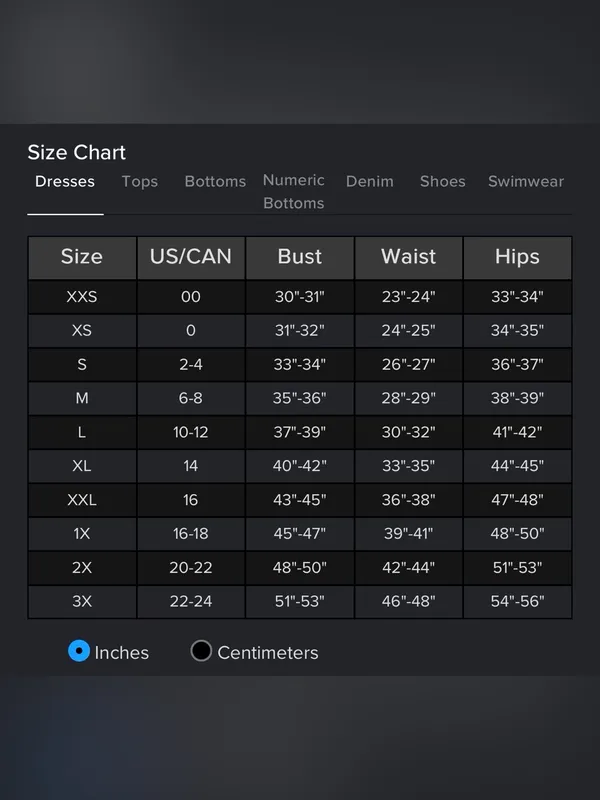Click the hips measurement 48"-50"
This screenshot has width=600, height=800.
click(x=517, y=534)
